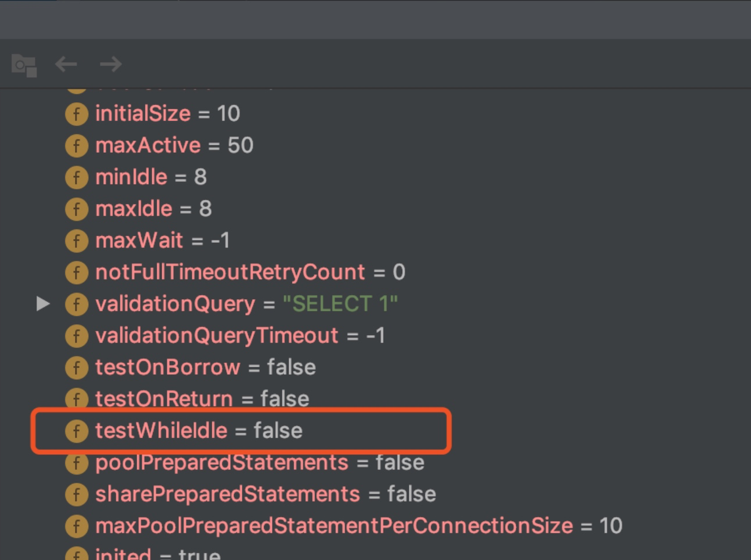Click the field icon beside sharePreparedStatements
Screen dimensions: 751x560
[x=77, y=494]
